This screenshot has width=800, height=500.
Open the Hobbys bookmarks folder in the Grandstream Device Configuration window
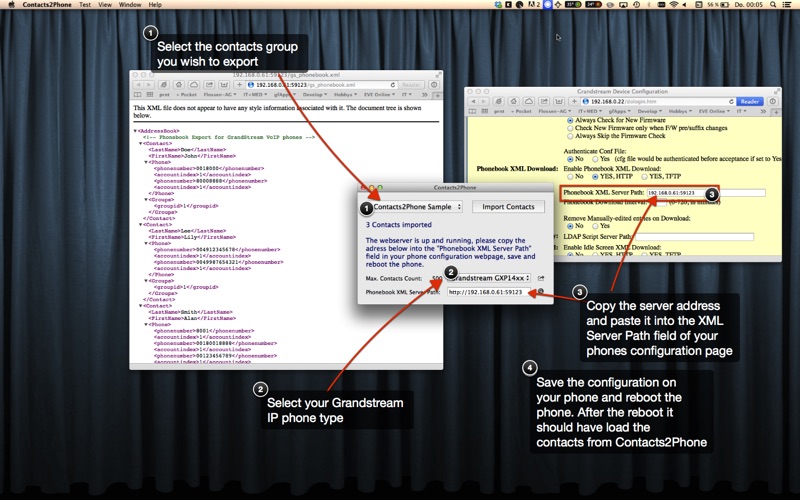pyautogui.click(x=680, y=111)
